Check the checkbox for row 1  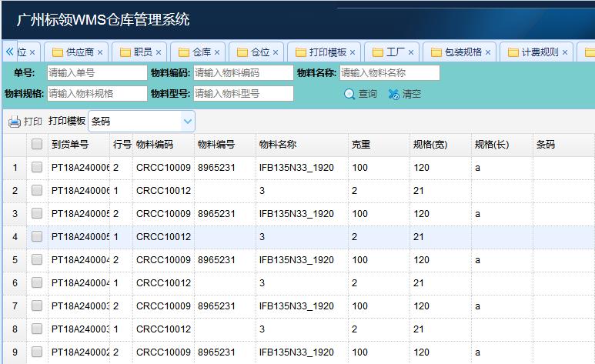37,167
